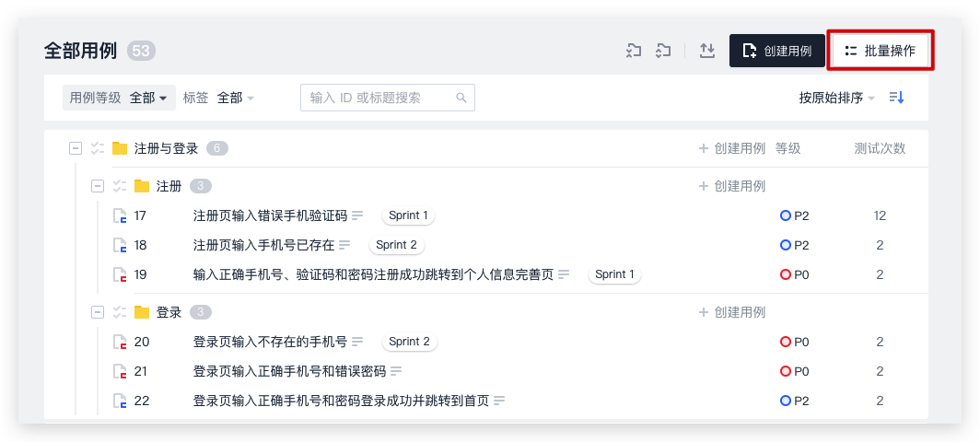Collapse the 注册 subfolder

tap(98, 186)
